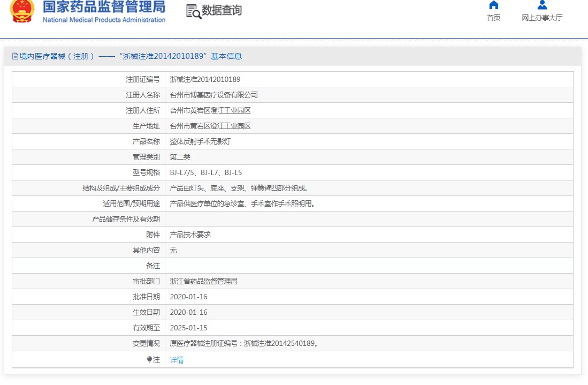Go to 首页 home icon
588x385 pixels.
(493, 5)
